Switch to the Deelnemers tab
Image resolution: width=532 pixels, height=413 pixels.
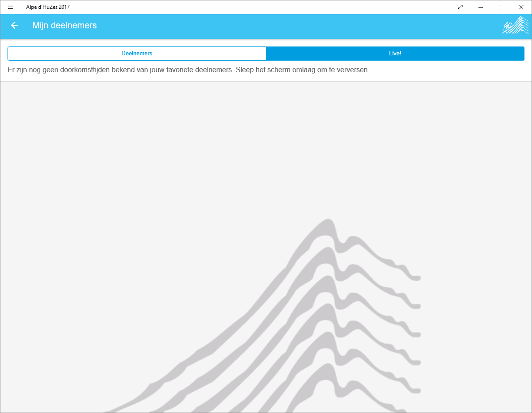click(137, 54)
